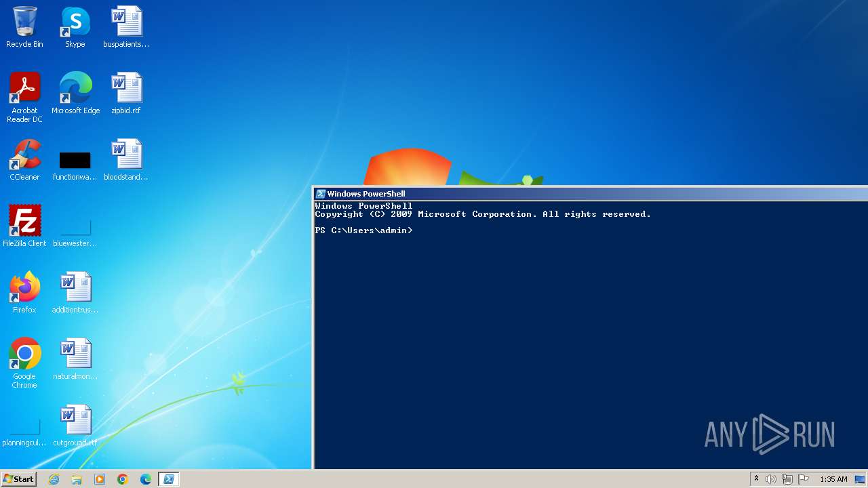Open PowerShell window system menu icon
This screenshot has width=868, height=488.
coord(321,194)
